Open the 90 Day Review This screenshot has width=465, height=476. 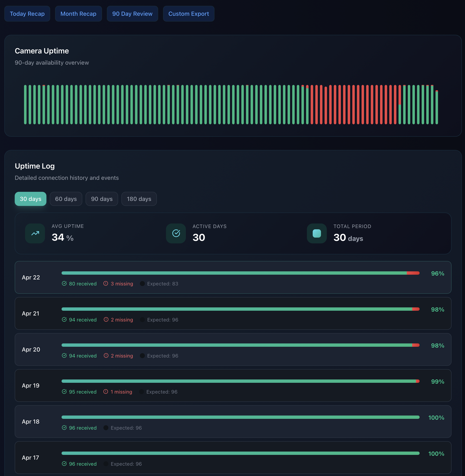click(132, 14)
